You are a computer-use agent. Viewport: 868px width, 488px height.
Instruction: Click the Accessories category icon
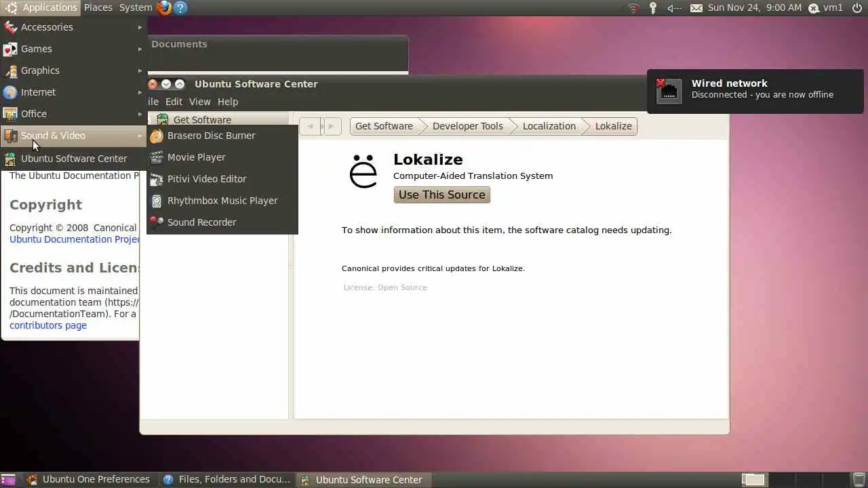click(10, 27)
